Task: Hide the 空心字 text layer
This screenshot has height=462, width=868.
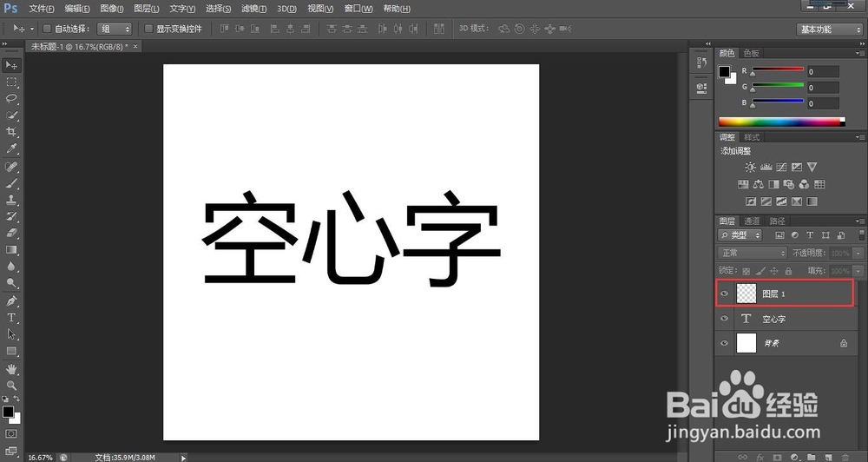Action: pyautogui.click(x=724, y=319)
